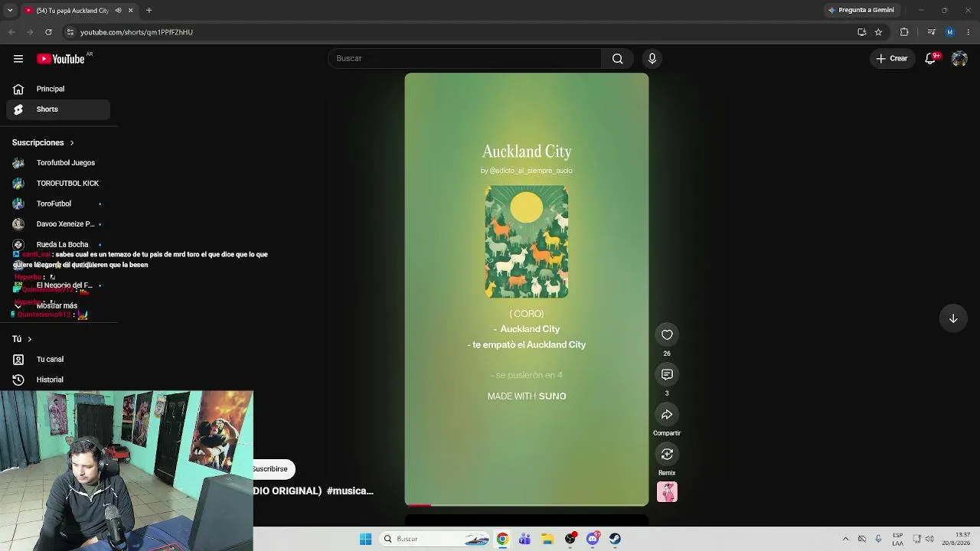Click the #musica hashtag link
Image resolution: width=980 pixels, height=551 pixels.
350,491
